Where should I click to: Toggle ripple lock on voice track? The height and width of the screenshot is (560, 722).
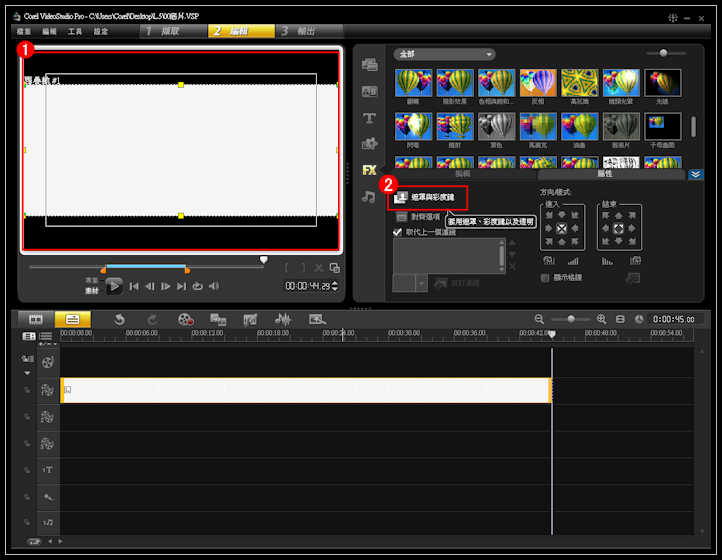(27, 497)
